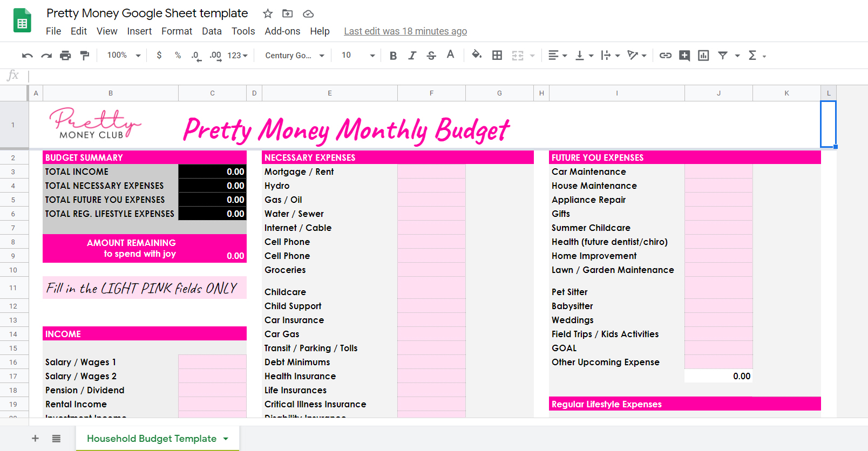Open the font size dropdown
The image size is (868, 451).
point(357,56)
